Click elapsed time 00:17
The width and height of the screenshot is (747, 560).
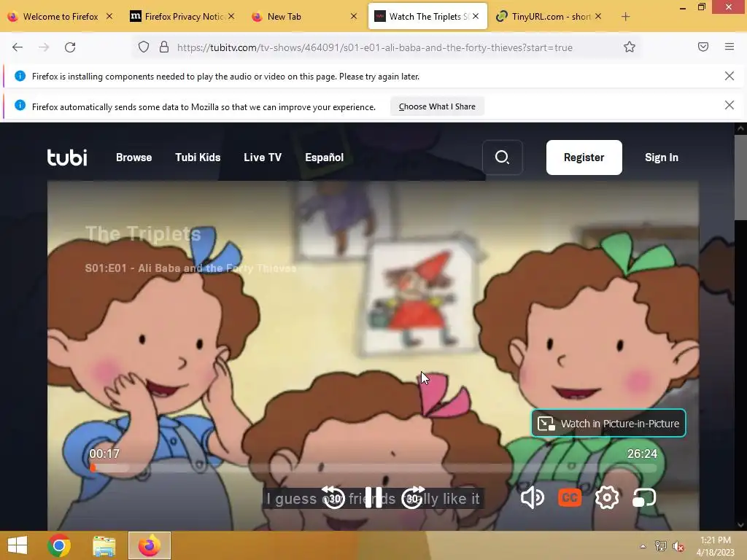click(x=104, y=454)
